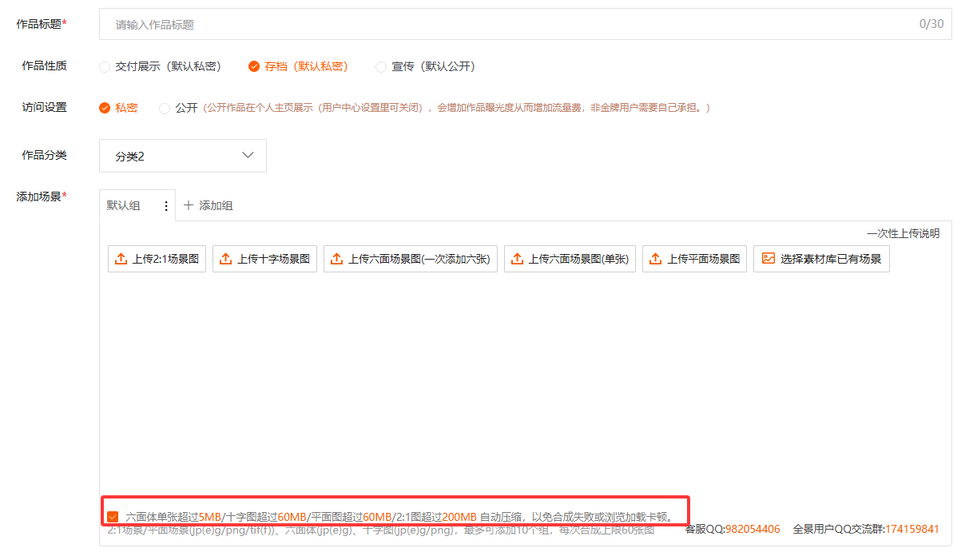The image size is (973, 560).
Task: Select the 私密 access radio button
Action: pos(105,108)
